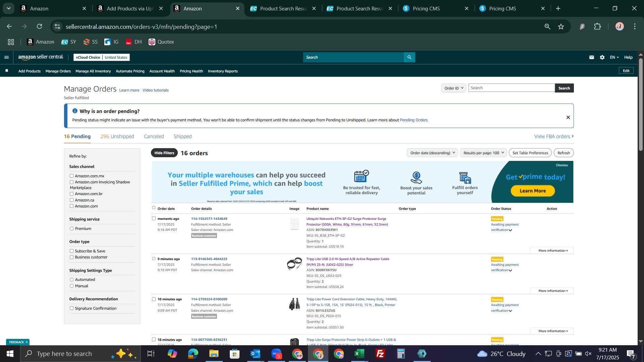Viewport: 644px width, 362px height.
Task: Click the power cord extension cable thumbnail
Action: [x=294, y=304]
